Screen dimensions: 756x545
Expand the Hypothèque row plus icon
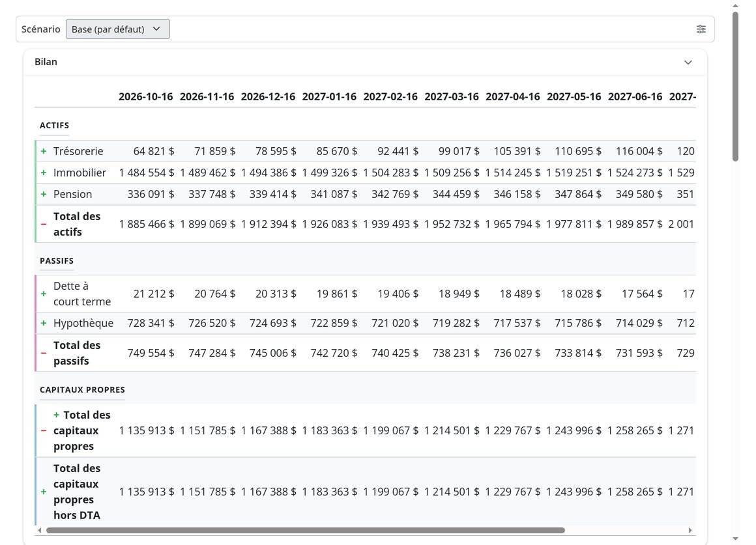[44, 323]
